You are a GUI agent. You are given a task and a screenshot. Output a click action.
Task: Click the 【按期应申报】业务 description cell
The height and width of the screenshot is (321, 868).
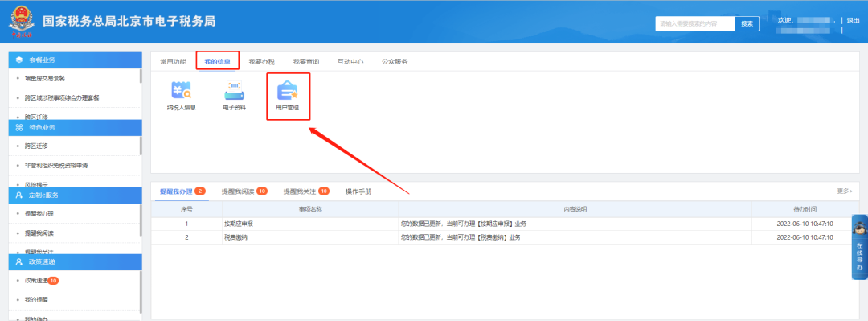[x=575, y=224]
